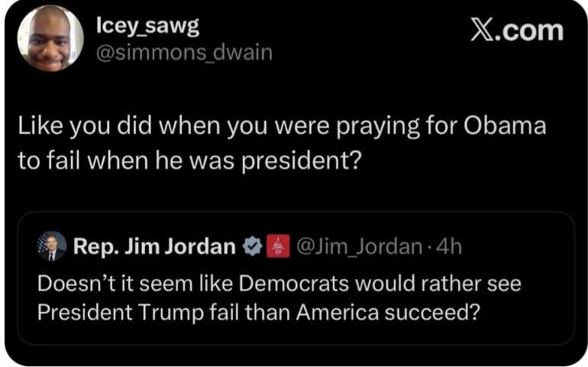Click the Rep. Jim Jordan name

[155, 246]
